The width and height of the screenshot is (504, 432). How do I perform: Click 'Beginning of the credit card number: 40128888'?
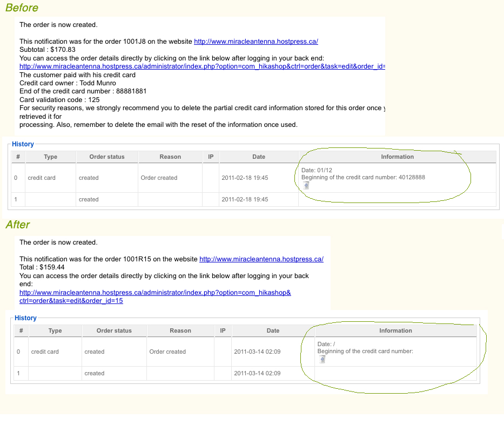(x=363, y=178)
